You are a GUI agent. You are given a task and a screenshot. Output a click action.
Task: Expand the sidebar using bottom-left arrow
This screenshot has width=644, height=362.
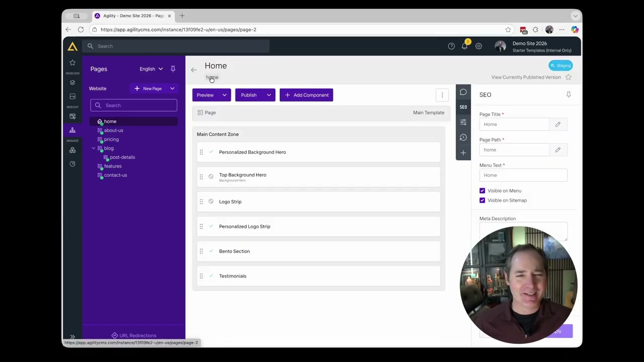pos(72,337)
